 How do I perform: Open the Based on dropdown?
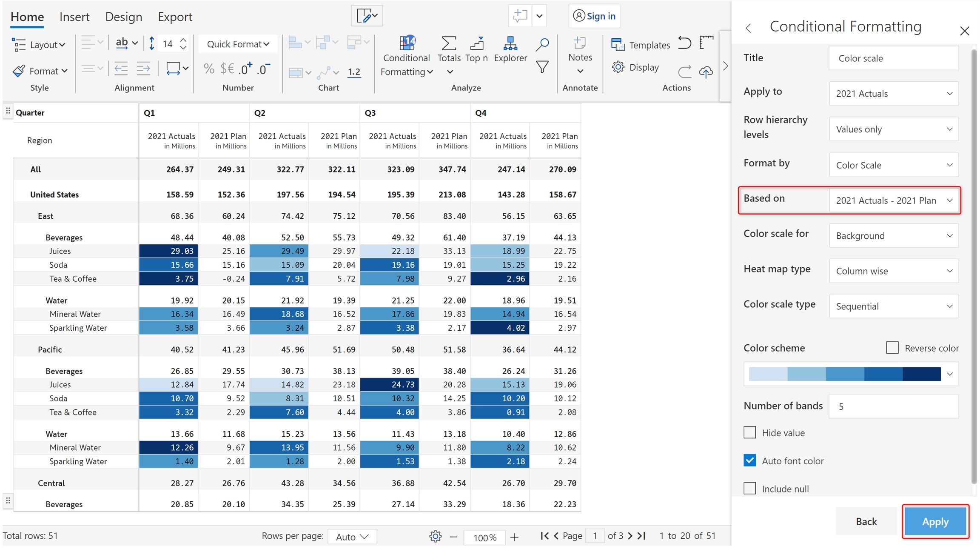(x=893, y=200)
